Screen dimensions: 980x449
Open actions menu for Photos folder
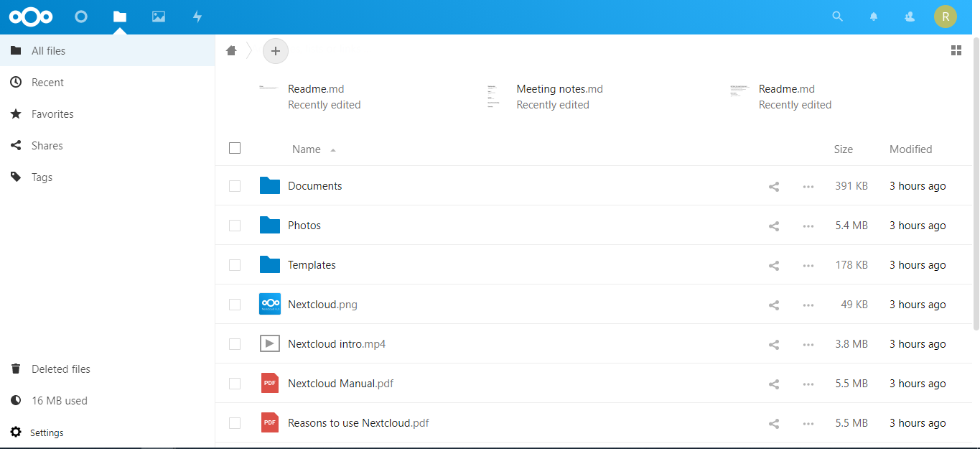point(808,226)
